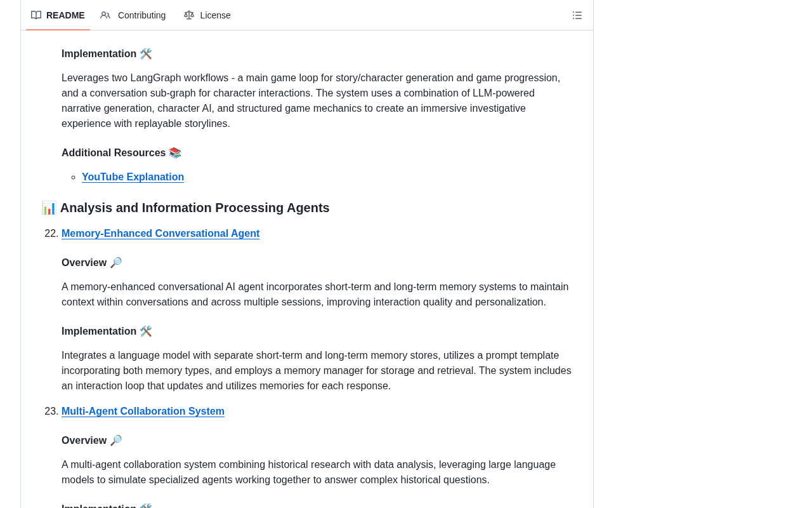Viewport: 812px width, 508px height.
Task: Open the outline table of contents
Action: [x=577, y=15]
